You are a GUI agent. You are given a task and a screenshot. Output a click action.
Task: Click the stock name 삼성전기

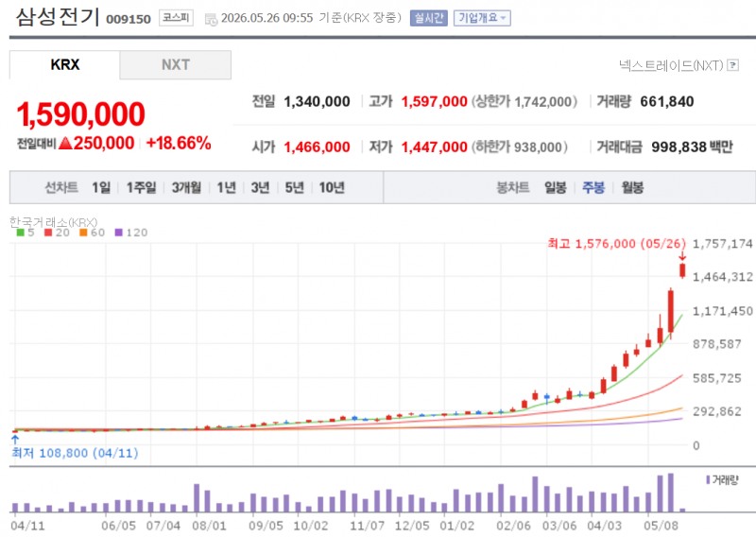tap(58, 17)
